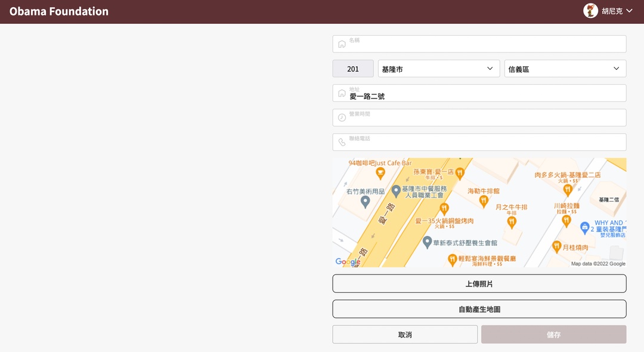Screen dimensions: 644x352
Task: Click the phone icon in contact field
Action: point(342,142)
